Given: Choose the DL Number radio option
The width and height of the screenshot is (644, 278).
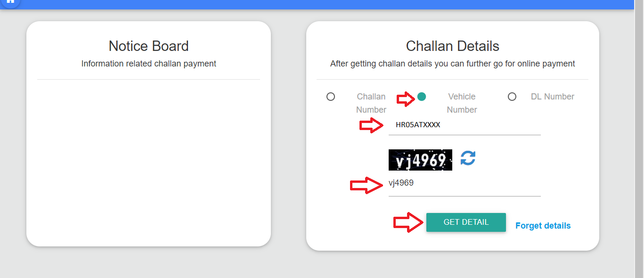Looking at the screenshot, I should pyautogui.click(x=512, y=97).
